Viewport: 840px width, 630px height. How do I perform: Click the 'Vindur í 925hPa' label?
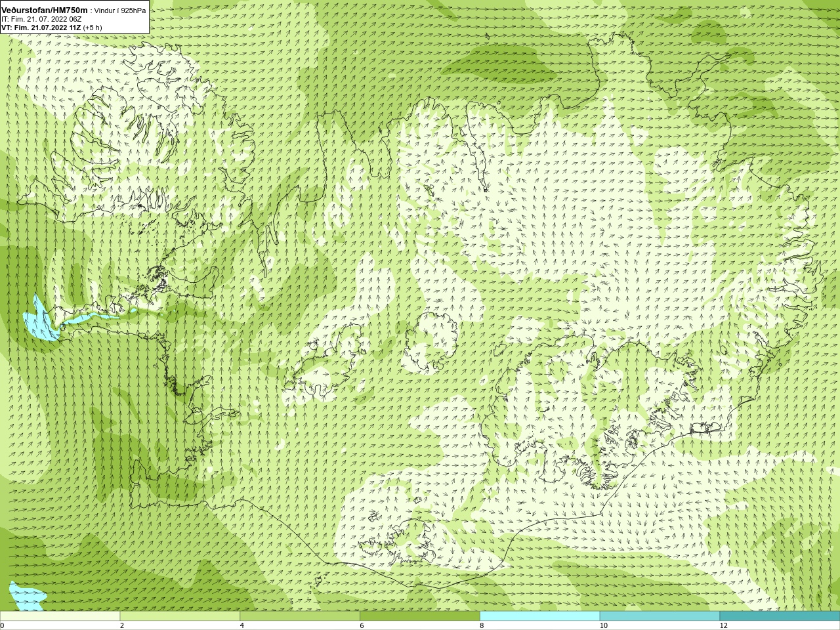click(120, 10)
